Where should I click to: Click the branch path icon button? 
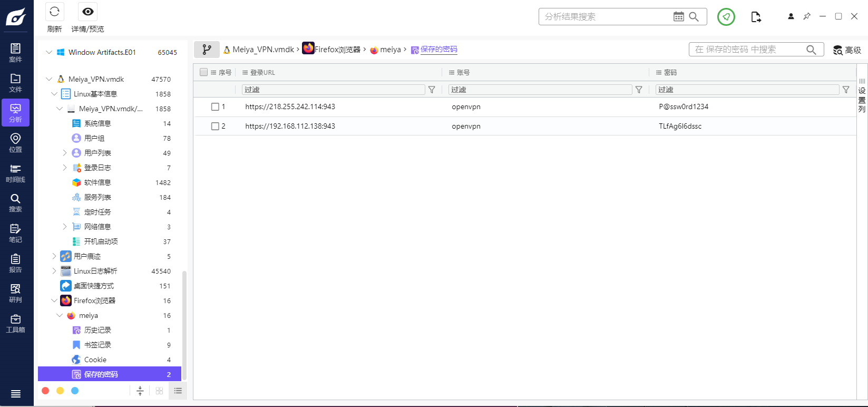click(207, 50)
